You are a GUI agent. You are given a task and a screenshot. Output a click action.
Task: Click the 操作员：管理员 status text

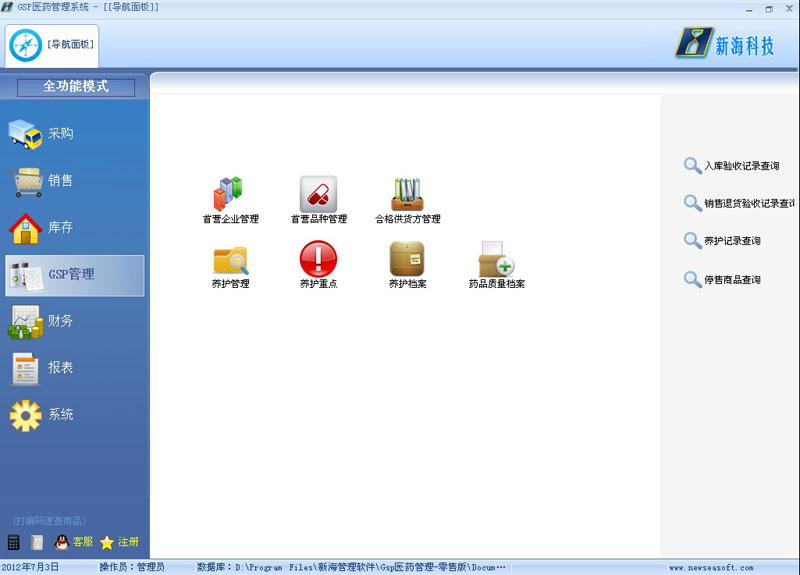pyautogui.click(x=132, y=567)
